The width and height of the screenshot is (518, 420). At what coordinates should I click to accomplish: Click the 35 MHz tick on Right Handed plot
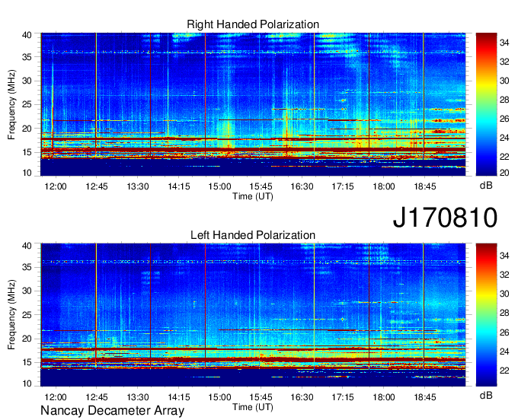(27, 57)
